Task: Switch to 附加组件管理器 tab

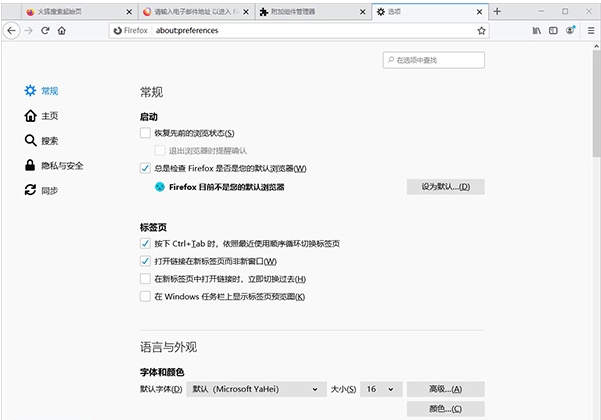Action: pyautogui.click(x=312, y=12)
